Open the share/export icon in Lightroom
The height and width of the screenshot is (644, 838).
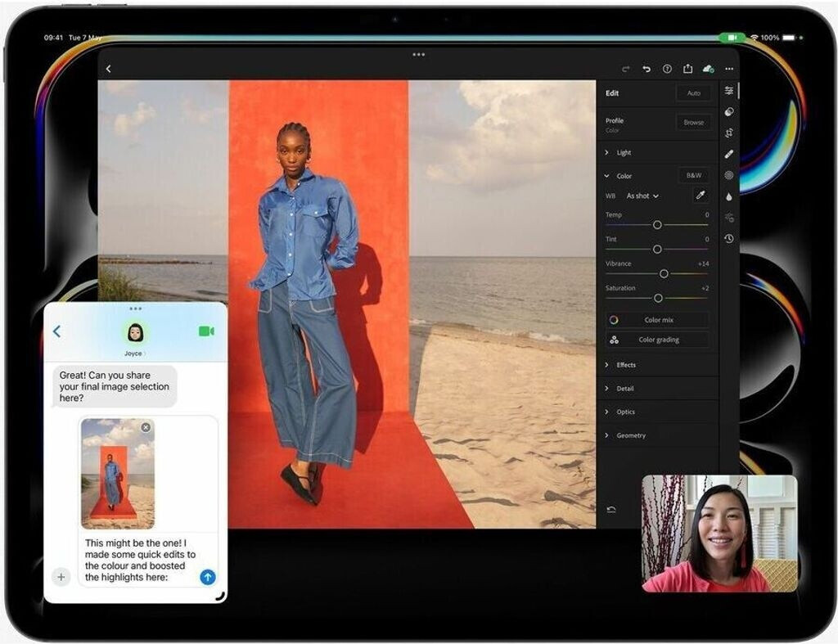coord(687,70)
